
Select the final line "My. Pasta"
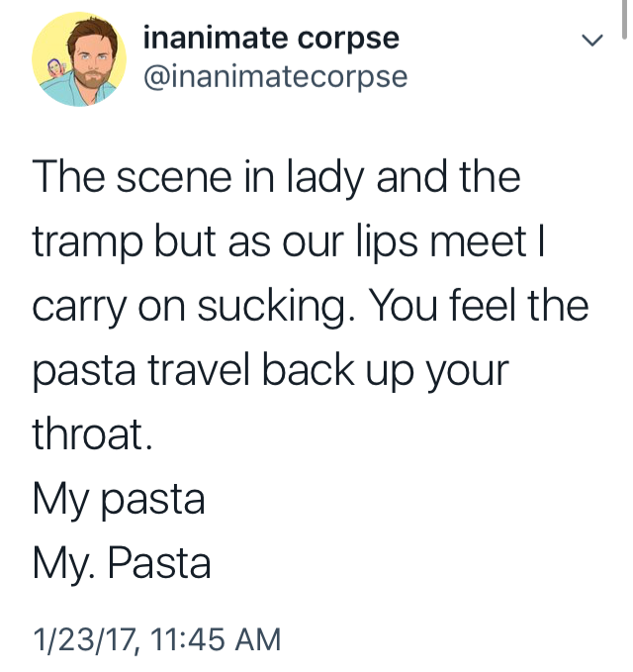[x=122, y=563]
